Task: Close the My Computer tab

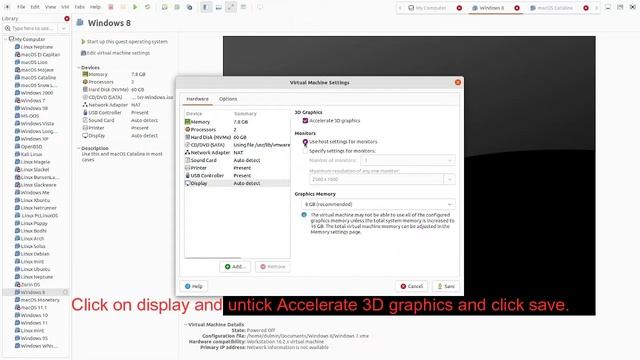Action: (459, 8)
